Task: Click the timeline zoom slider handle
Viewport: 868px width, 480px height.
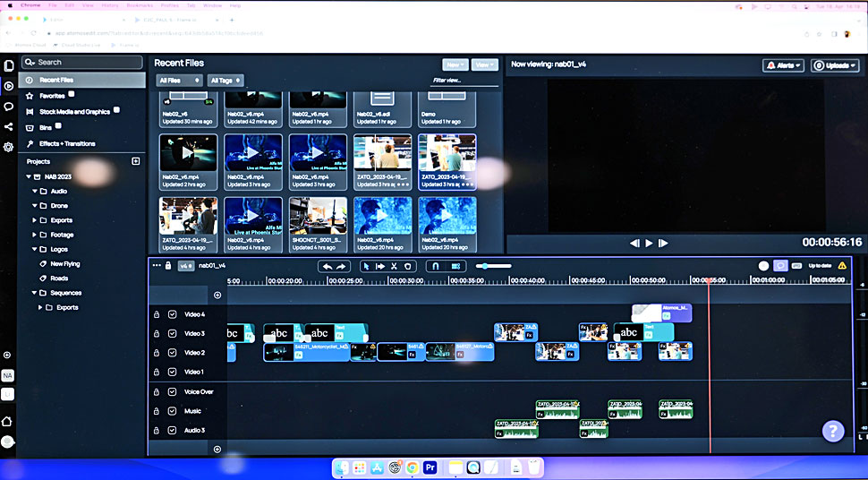Action: tap(485, 266)
